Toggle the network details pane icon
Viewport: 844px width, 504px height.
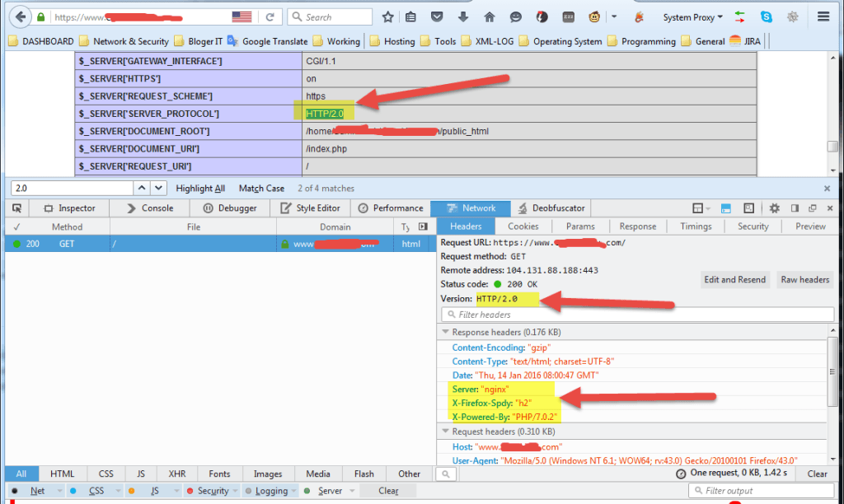click(x=423, y=227)
